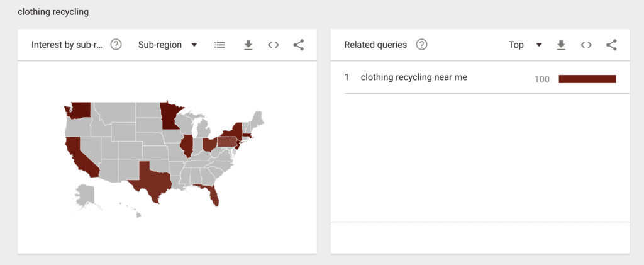Share the Interest by sub-region card
644x265 pixels.
coord(299,45)
